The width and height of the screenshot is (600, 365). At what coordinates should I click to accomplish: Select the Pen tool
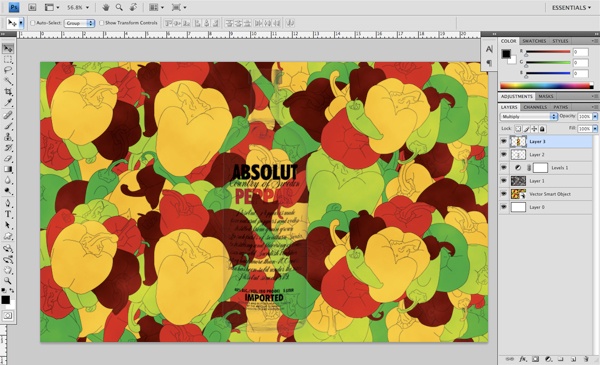(8, 203)
